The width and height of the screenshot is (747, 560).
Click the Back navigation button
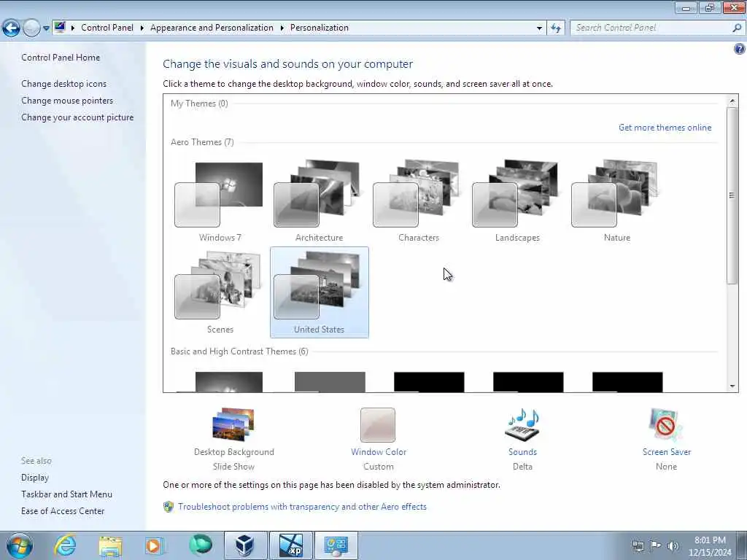pyautogui.click(x=11, y=28)
